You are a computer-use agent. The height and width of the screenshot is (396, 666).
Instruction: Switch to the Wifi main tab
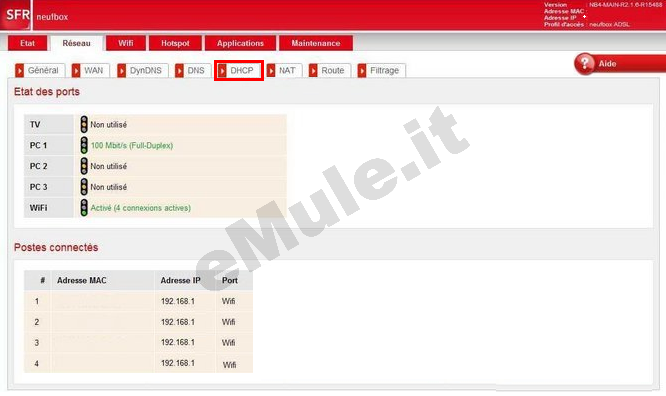pos(126,43)
